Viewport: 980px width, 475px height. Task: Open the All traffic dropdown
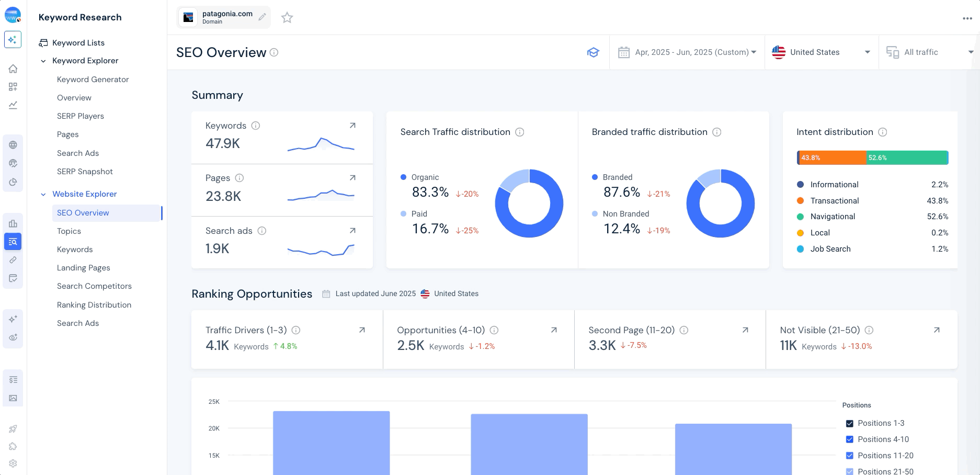[929, 52]
